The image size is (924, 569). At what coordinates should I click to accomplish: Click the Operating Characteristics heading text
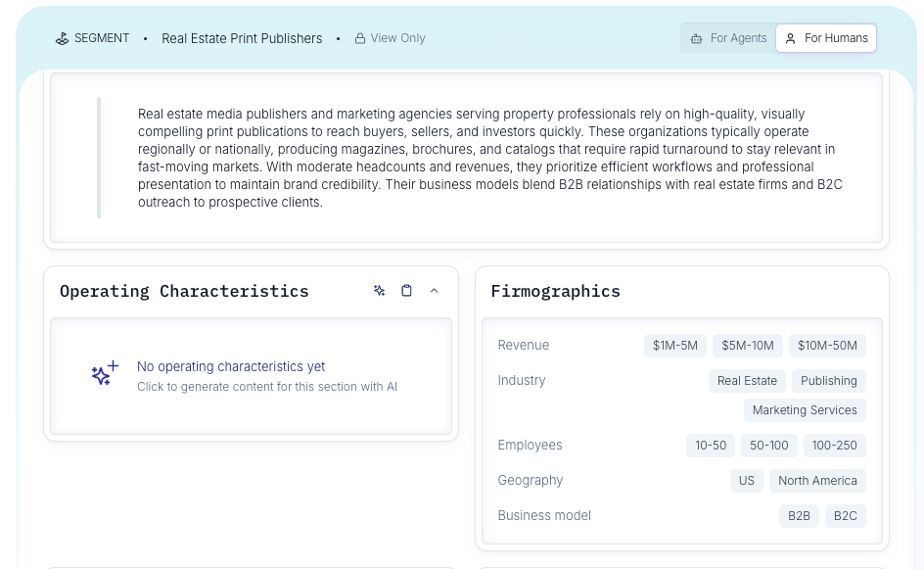(184, 291)
